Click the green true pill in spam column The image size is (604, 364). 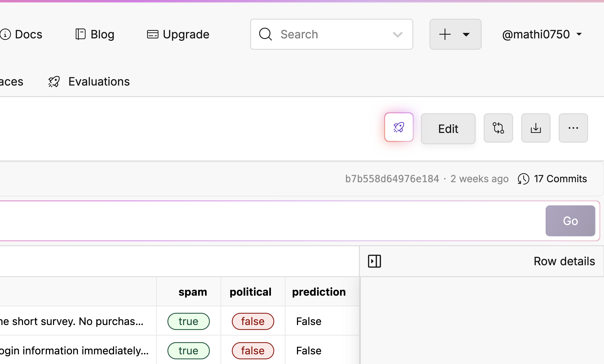(x=189, y=321)
